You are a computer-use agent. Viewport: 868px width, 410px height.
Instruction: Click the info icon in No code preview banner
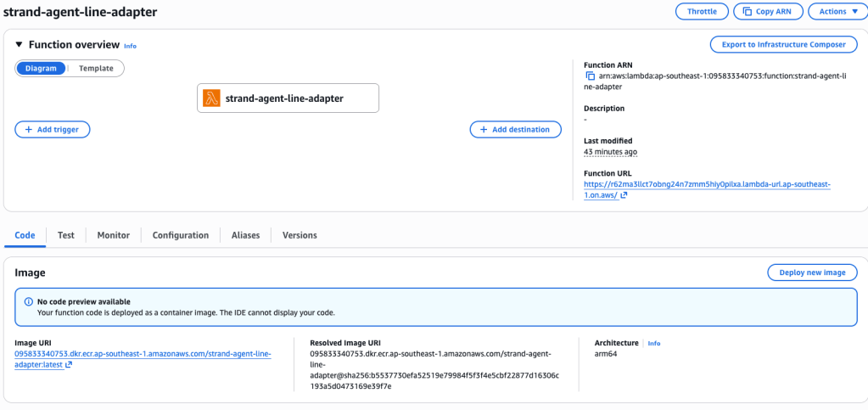[28, 302]
